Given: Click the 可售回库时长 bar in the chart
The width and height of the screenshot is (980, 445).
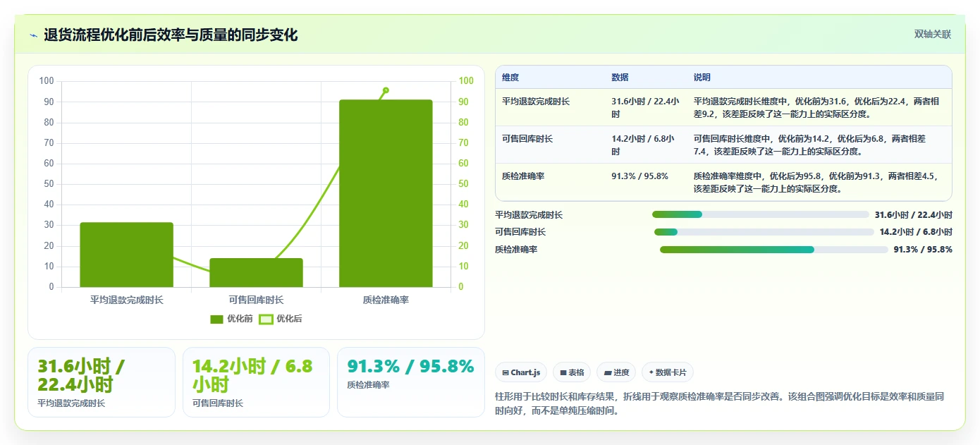Looking at the screenshot, I should coord(256,273).
